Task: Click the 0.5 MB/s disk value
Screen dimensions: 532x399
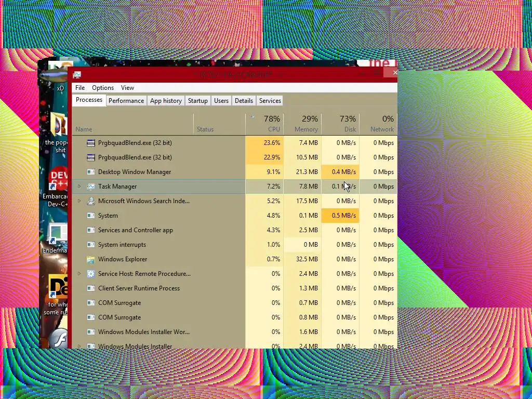Action: (344, 216)
